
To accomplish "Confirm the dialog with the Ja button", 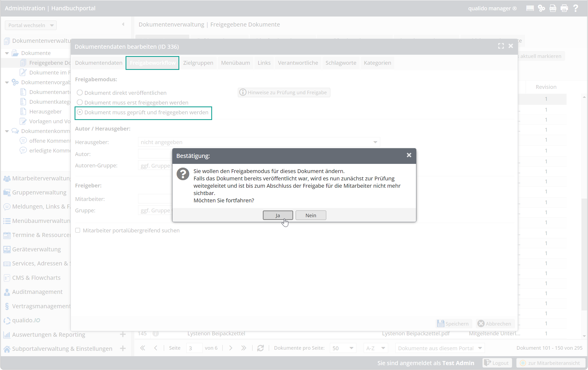I will [x=278, y=215].
